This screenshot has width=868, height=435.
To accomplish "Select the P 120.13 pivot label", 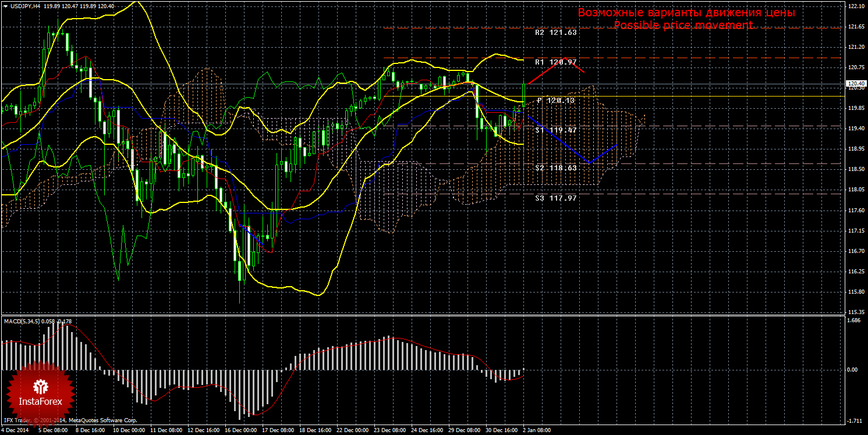I will point(555,101).
